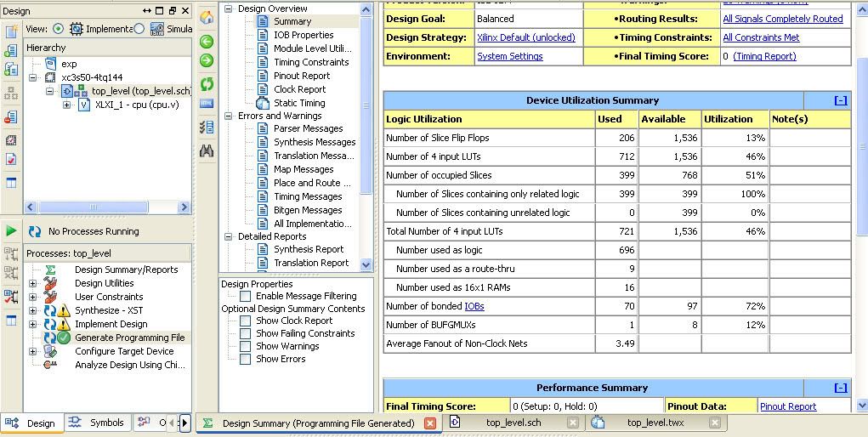
Task: Click the green forward arrow icon
Action: (x=206, y=61)
